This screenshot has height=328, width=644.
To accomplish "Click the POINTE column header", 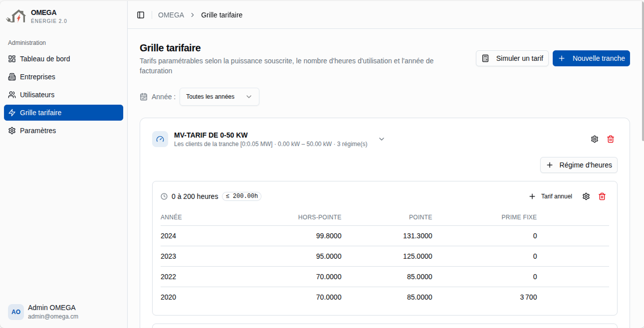I will click(x=421, y=217).
